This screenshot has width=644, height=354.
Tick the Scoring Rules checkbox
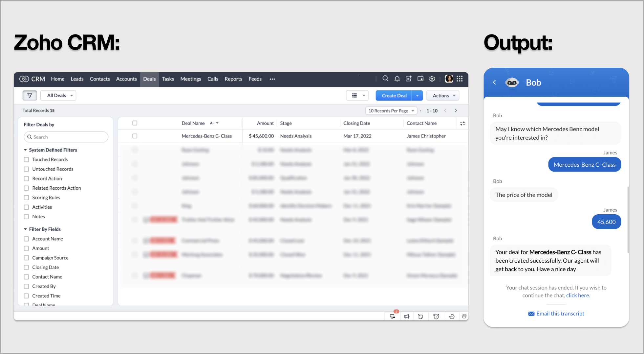pyautogui.click(x=26, y=198)
